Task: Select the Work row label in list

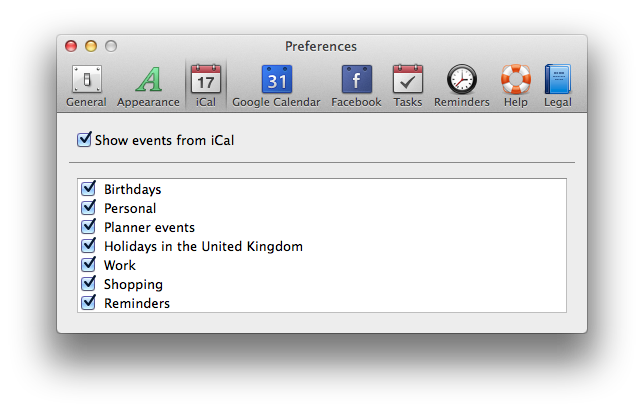Action: coord(119,266)
